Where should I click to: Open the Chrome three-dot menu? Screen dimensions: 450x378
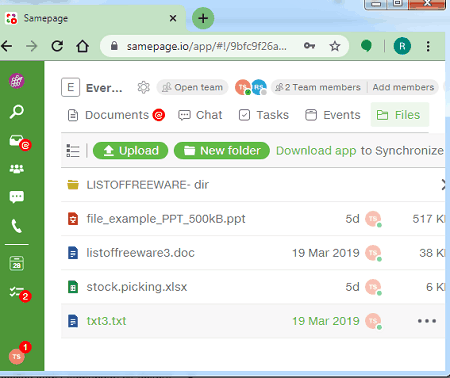click(x=428, y=46)
